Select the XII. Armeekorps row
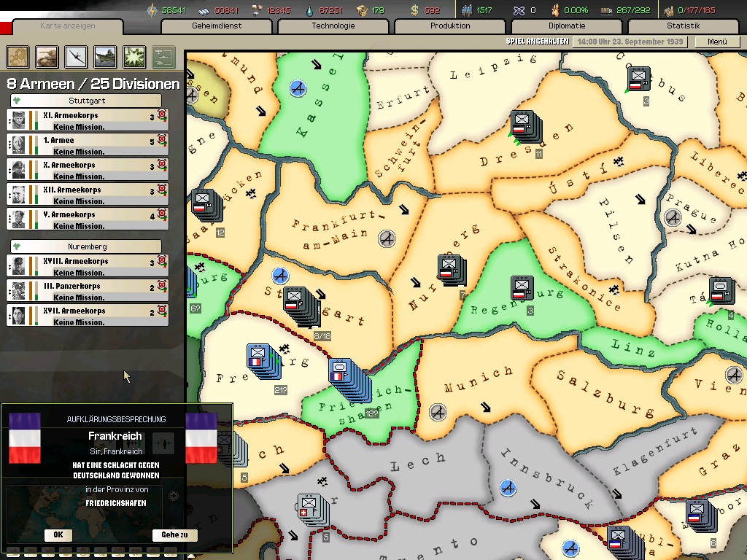 pyautogui.click(x=88, y=194)
